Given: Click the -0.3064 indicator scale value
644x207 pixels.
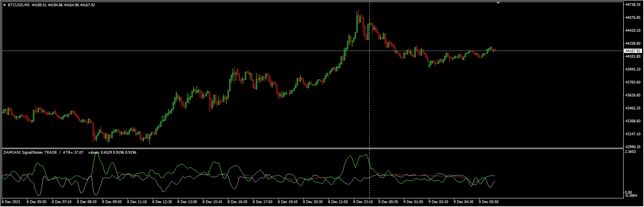Looking at the screenshot, I should pyautogui.click(x=631, y=196).
